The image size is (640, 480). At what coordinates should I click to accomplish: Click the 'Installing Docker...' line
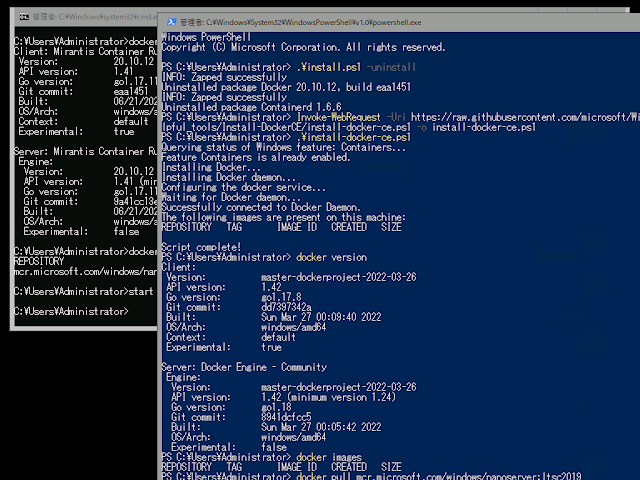click(211, 167)
